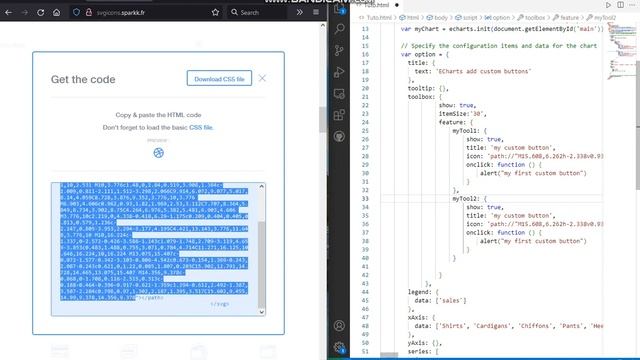Click line number 33 in gutter
640x360 pixels.
click(x=365, y=199)
